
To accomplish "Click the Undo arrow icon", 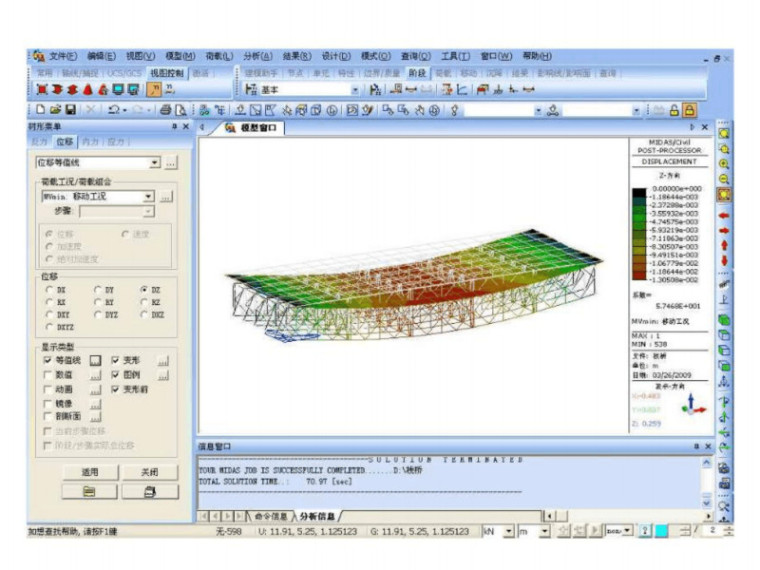I will 114,110.
